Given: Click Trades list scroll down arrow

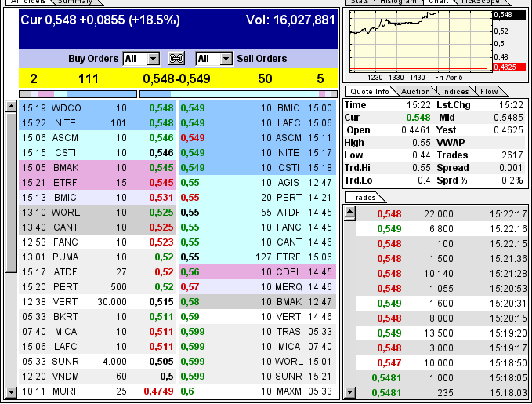Looking at the screenshot, I should click(349, 393).
